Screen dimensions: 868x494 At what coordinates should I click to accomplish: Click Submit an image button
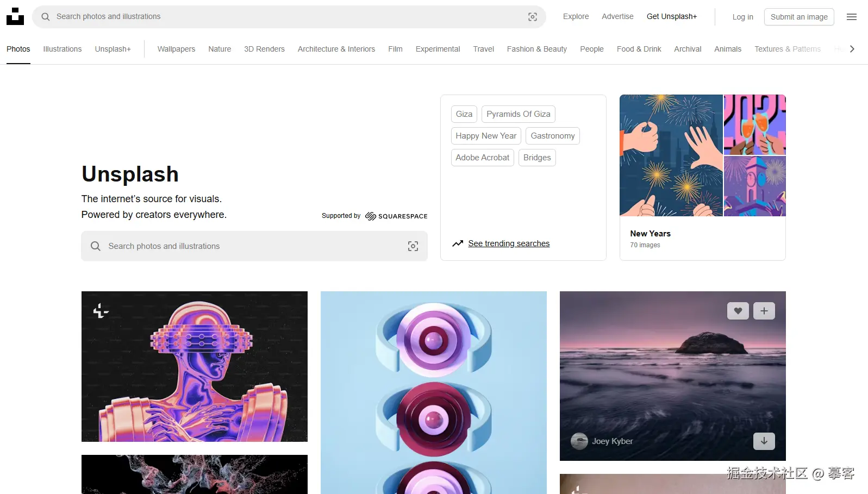pos(799,17)
